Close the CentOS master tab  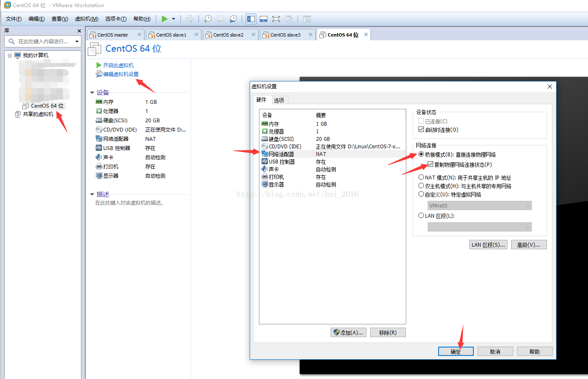[139, 34]
